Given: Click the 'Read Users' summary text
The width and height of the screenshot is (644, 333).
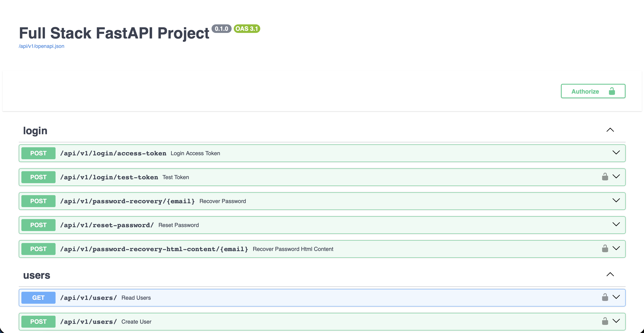Looking at the screenshot, I should coord(136,298).
